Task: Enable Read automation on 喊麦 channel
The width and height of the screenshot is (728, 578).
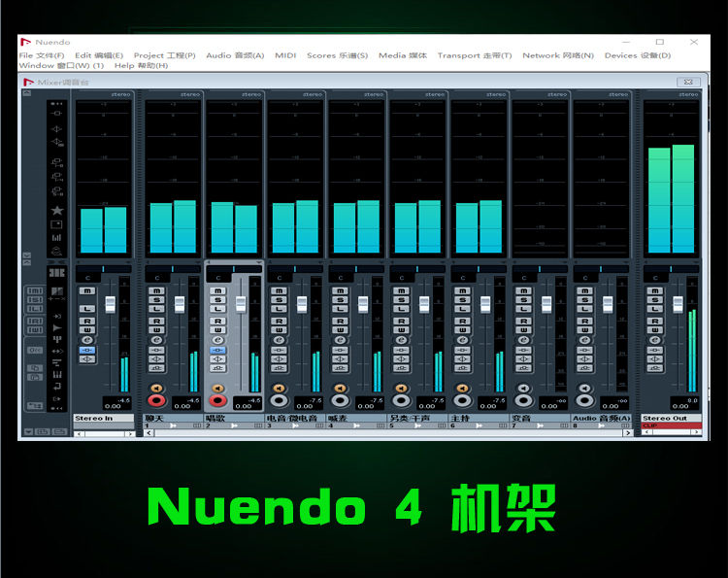Action: click(x=340, y=322)
